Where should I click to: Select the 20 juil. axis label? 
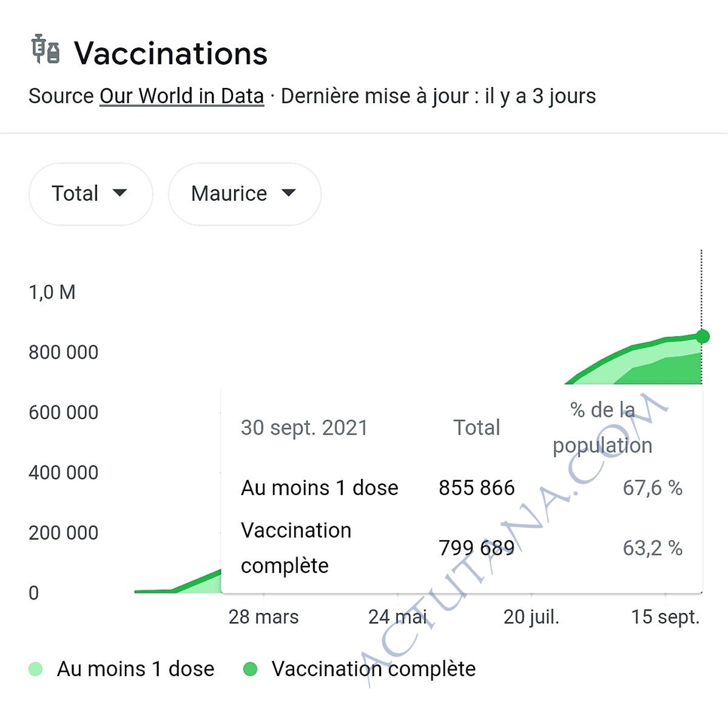click(531, 617)
